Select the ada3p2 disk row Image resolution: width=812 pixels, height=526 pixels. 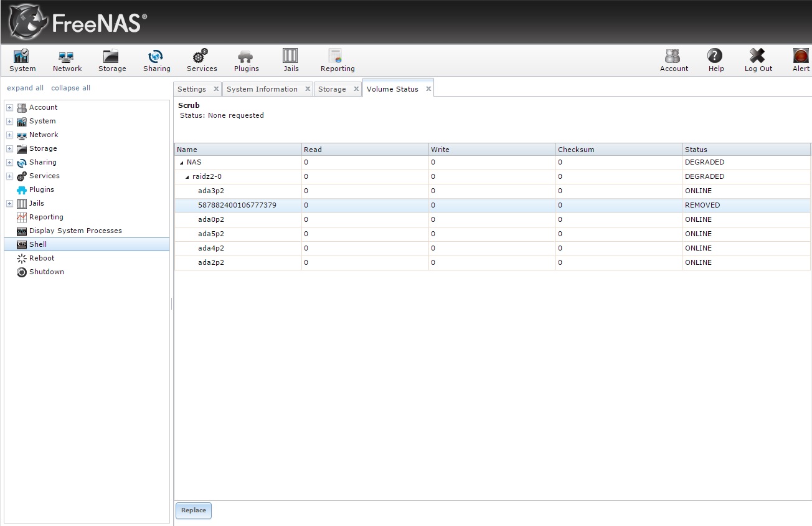click(x=493, y=191)
